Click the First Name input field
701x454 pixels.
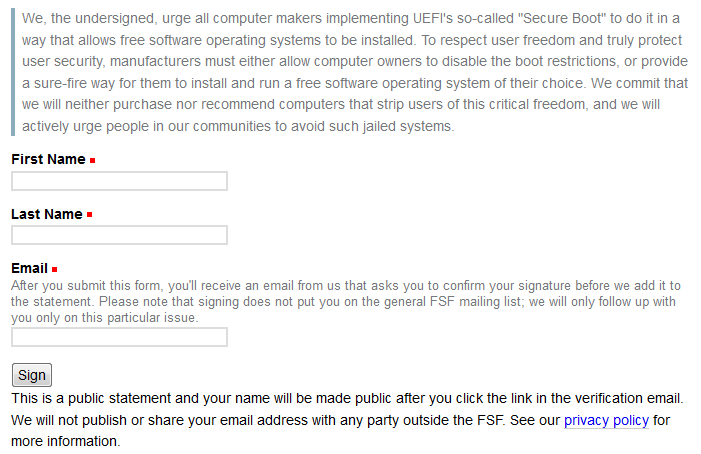tap(119, 181)
